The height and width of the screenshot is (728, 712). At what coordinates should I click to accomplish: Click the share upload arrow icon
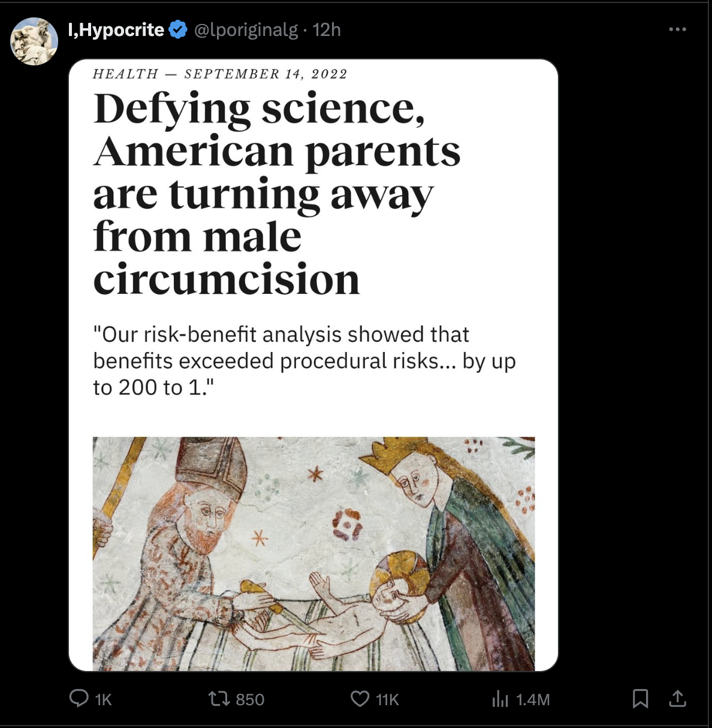click(677, 699)
